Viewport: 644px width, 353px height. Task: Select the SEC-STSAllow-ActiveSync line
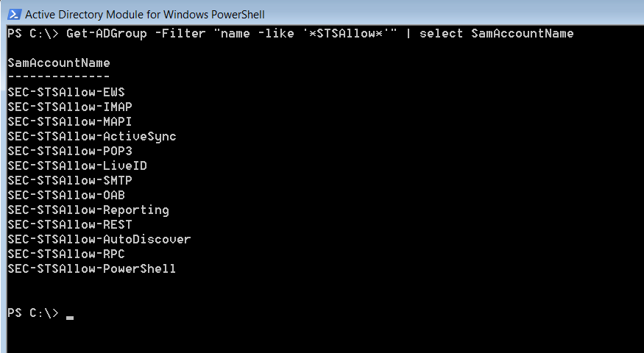point(92,136)
